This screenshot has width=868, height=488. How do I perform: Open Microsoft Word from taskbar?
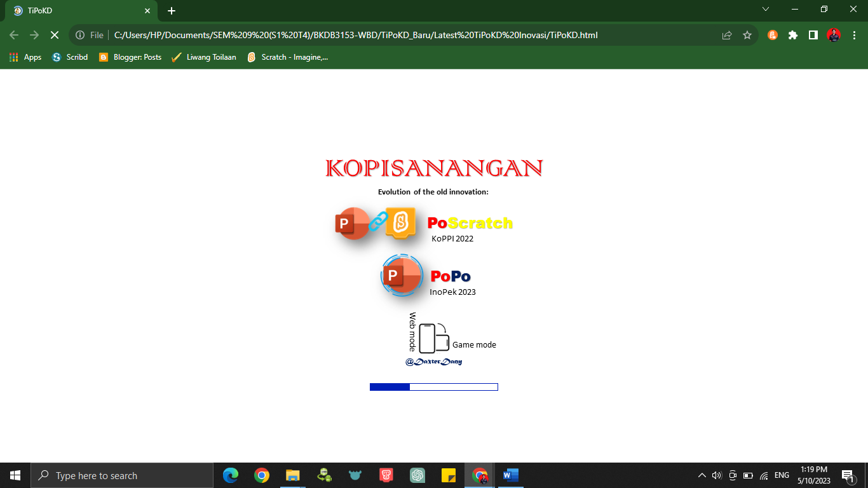tap(510, 475)
